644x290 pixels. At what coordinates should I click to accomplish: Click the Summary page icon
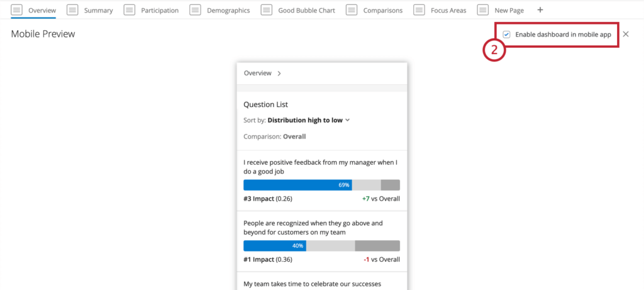click(x=72, y=10)
